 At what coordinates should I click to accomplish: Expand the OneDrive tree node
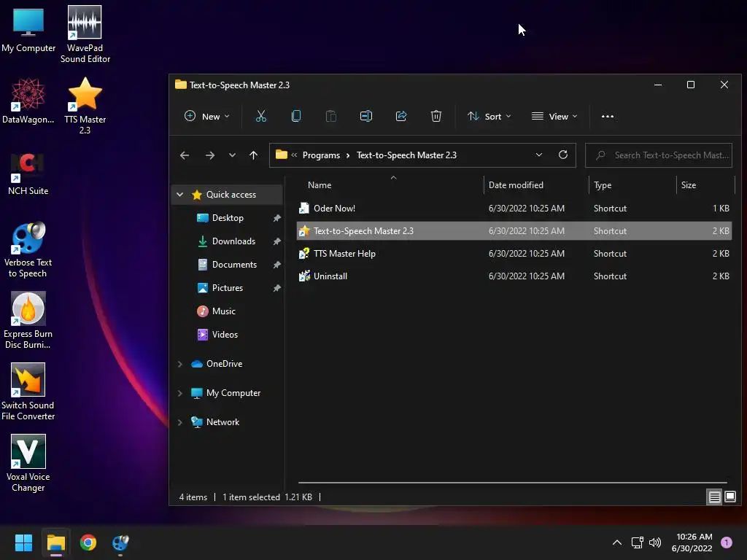tap(179, 364)
